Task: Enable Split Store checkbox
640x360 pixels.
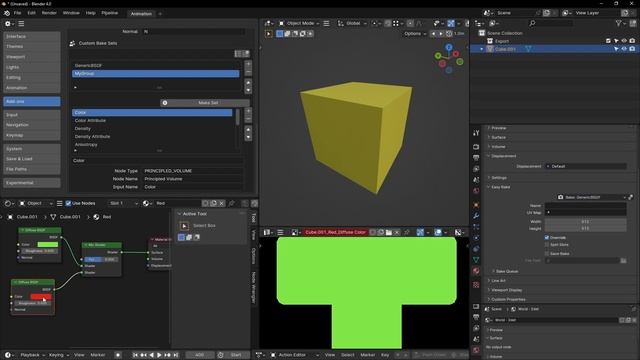Action: pyautogui.click(x=547, y=244)
